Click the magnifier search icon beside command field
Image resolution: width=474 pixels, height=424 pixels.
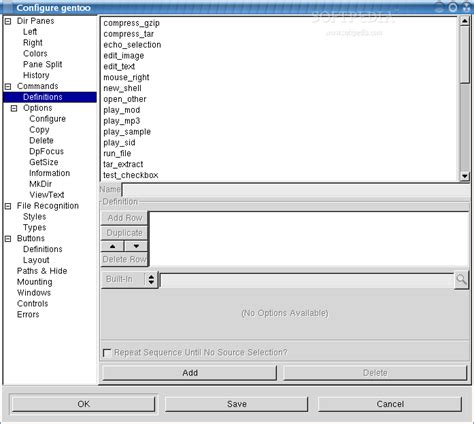pos(461,280)
